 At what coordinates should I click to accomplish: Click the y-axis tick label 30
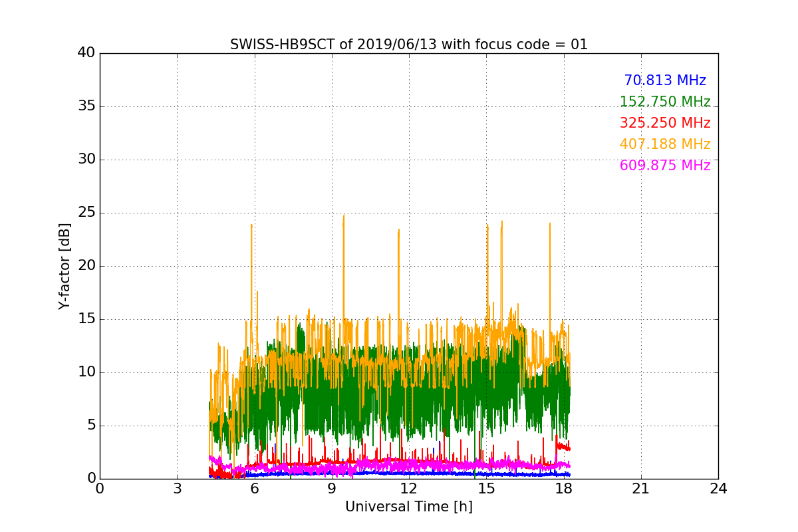pos(86,160)
